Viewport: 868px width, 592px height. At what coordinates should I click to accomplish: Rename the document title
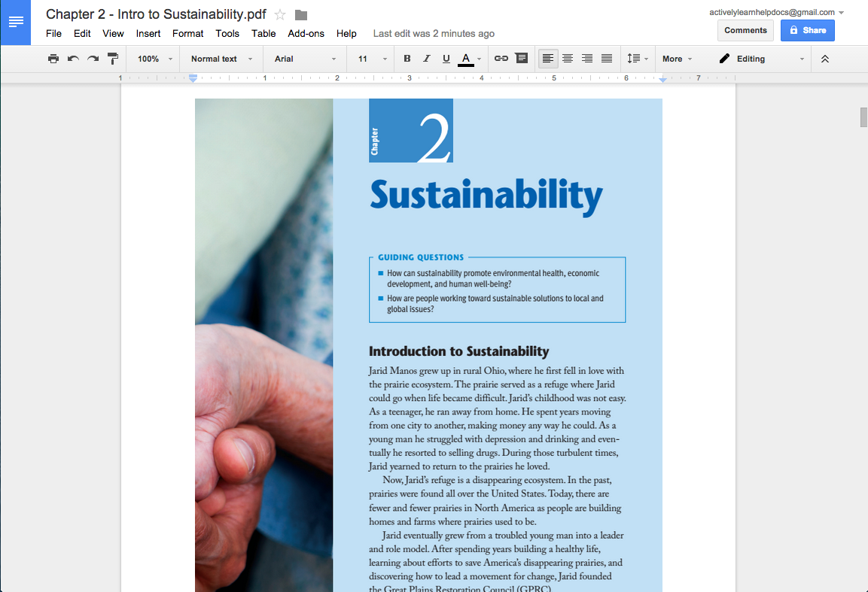click(x=156, y=14)
